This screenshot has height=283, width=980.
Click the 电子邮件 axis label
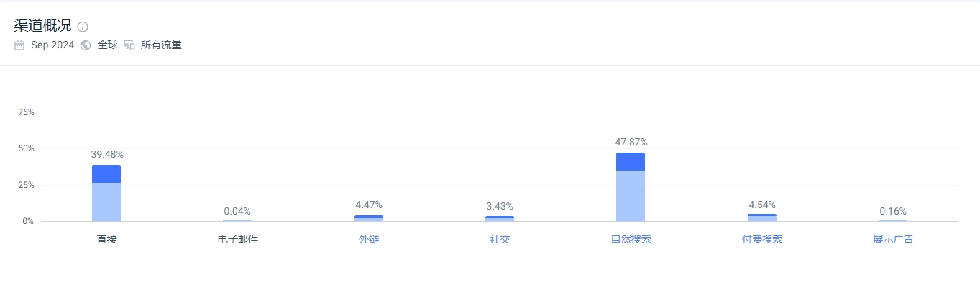[237, 239]
